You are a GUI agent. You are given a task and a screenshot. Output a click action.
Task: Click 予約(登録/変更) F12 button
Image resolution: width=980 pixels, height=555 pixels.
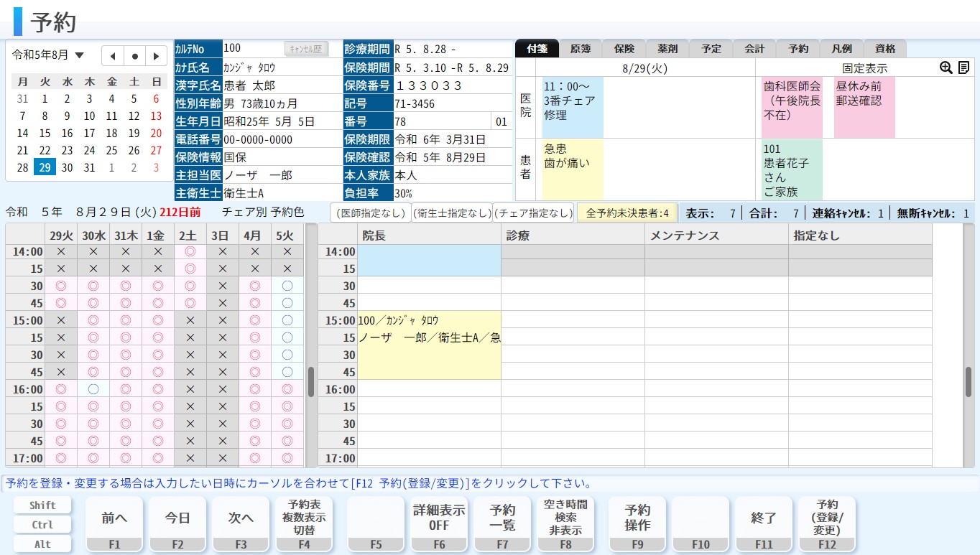pos(827,524)
